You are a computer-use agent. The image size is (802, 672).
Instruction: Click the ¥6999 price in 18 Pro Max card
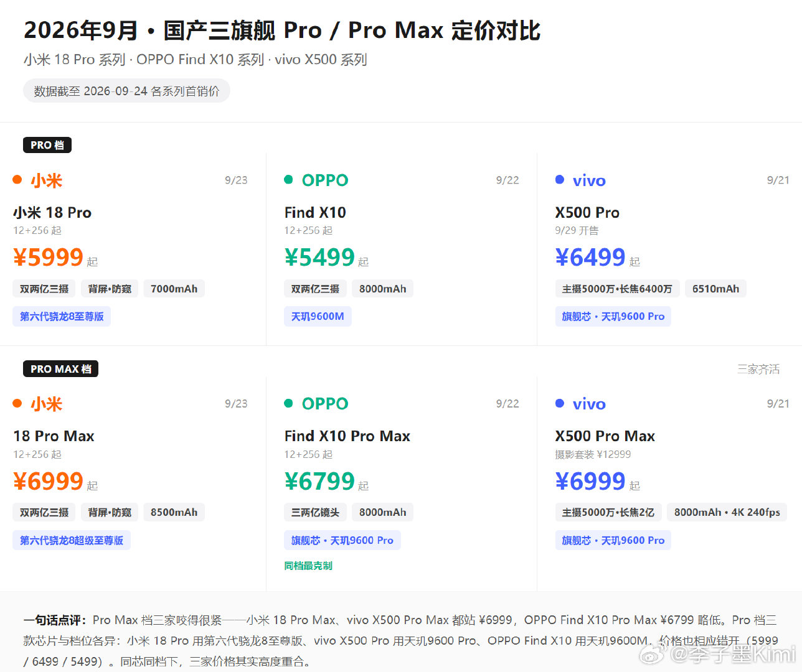pyautogui.click(x=48, y=481)
